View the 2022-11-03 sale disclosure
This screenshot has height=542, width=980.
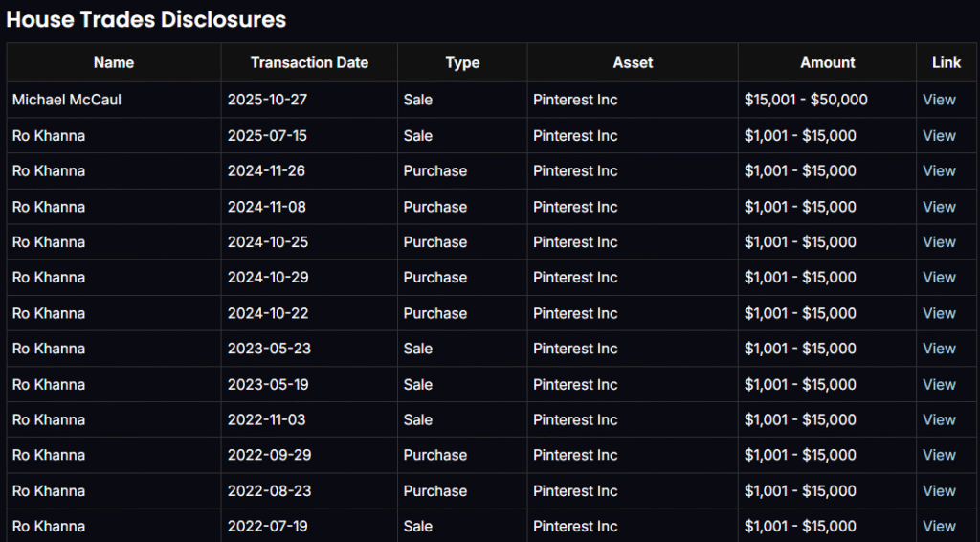pos(939,420)
